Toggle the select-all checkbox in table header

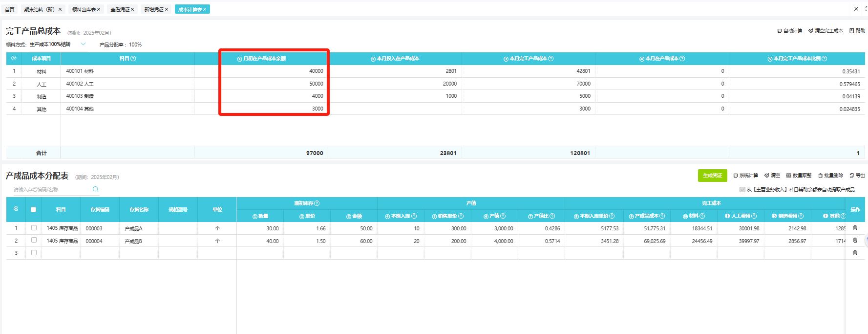point(34,209)
